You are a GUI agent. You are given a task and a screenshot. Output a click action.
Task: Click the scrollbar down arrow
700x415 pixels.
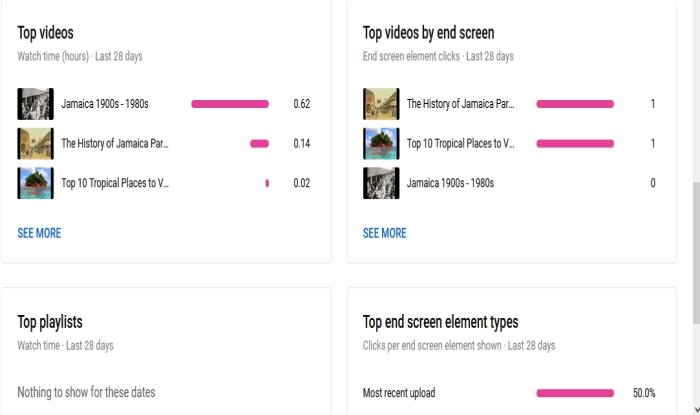click(x=695, y=408)
